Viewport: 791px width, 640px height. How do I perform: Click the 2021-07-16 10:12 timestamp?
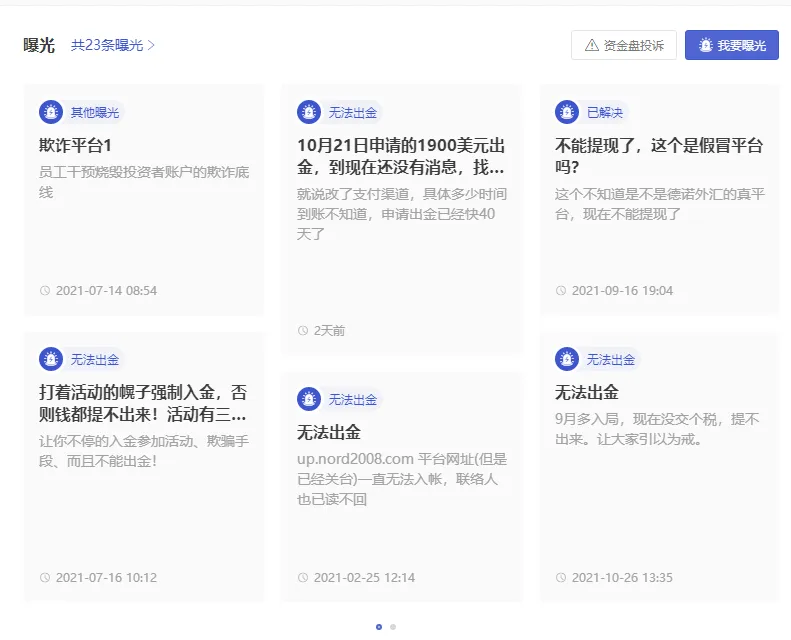[106, 577]
